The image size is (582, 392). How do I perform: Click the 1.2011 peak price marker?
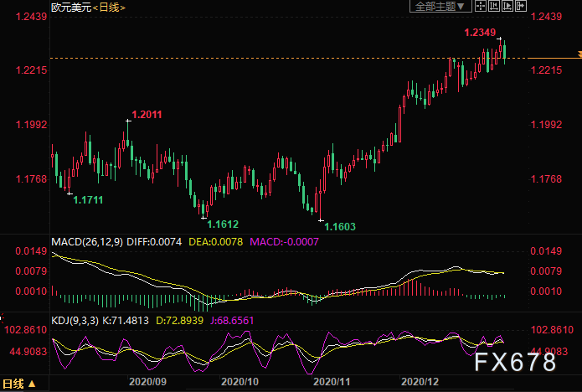(x=146, y=113)
